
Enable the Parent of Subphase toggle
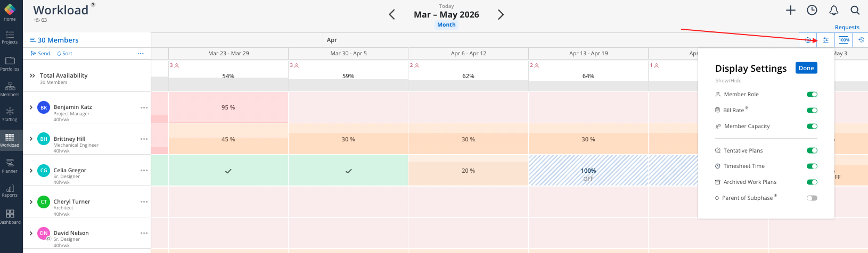pyautogui.click(x=812, y=198)
